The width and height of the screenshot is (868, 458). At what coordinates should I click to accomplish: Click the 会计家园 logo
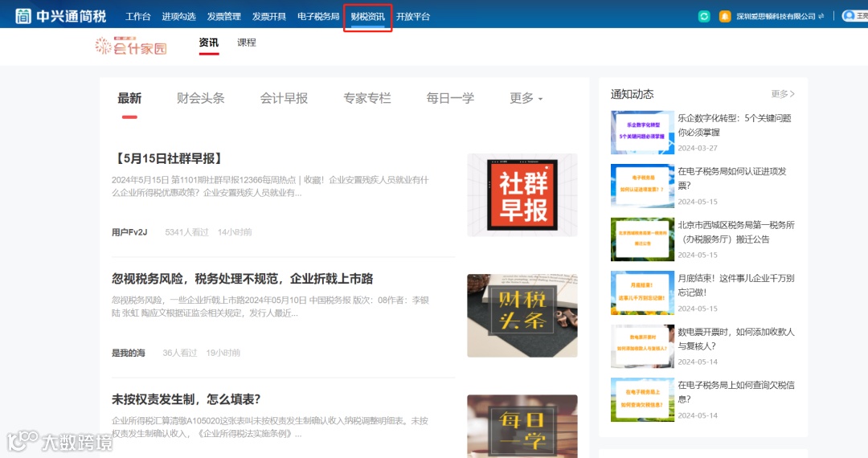131,46
